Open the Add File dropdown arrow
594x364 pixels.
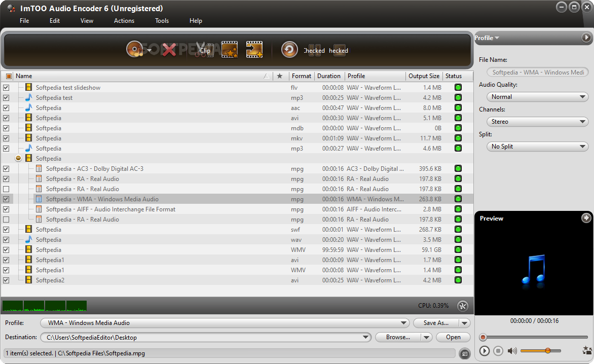click(x=149, y=50)
